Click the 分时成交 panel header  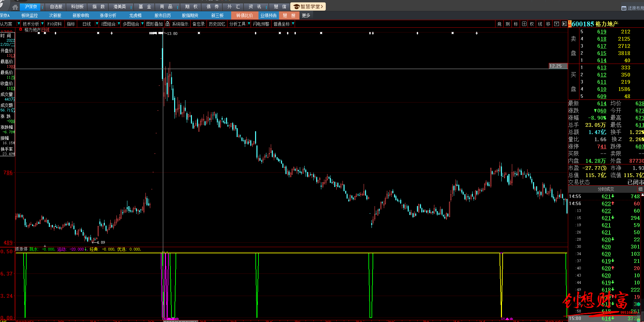click(x=606, y=189)
